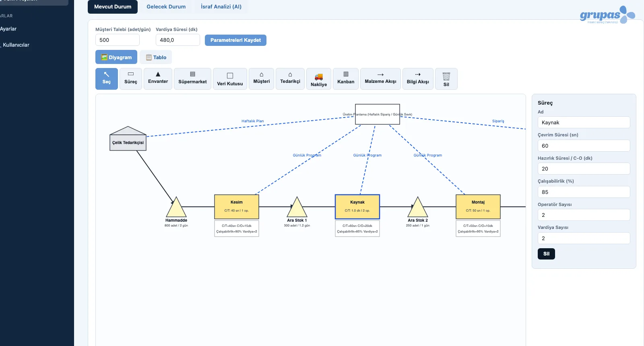Select the Üretim Planlama box

[378, 114]
